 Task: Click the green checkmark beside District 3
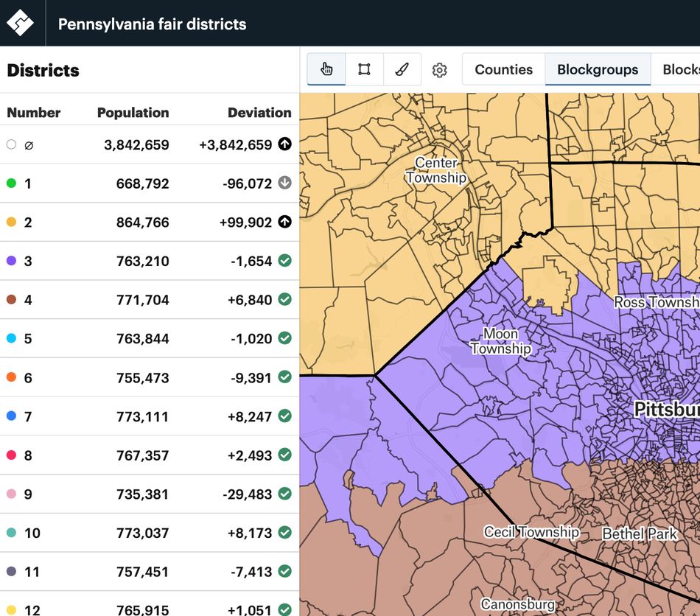(x=284, y=261)
